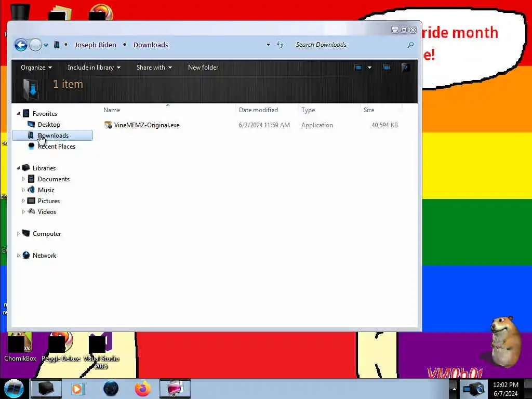Click the New folder button
Screen dimensions: 532x399
pyautogui.click(x=203, y=68)
